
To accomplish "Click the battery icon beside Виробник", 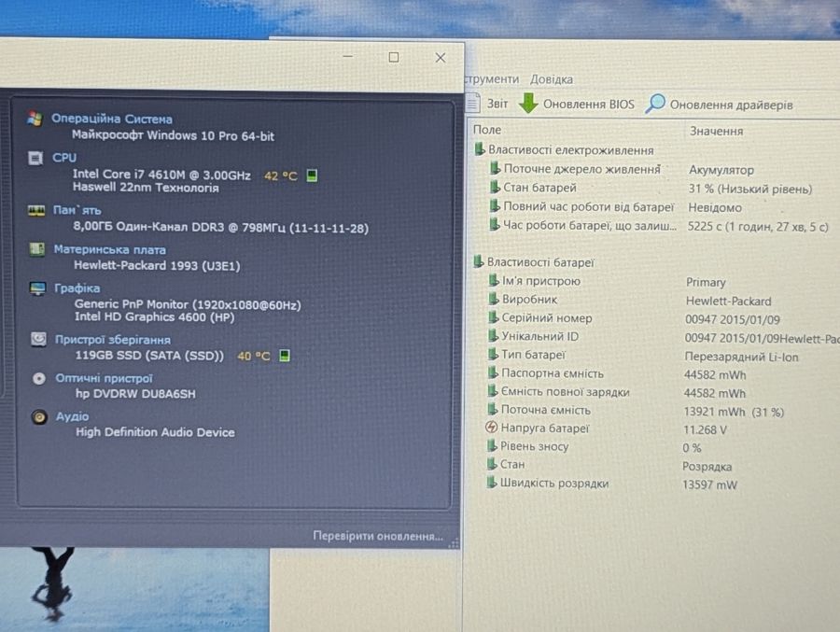I will (494, 299).
